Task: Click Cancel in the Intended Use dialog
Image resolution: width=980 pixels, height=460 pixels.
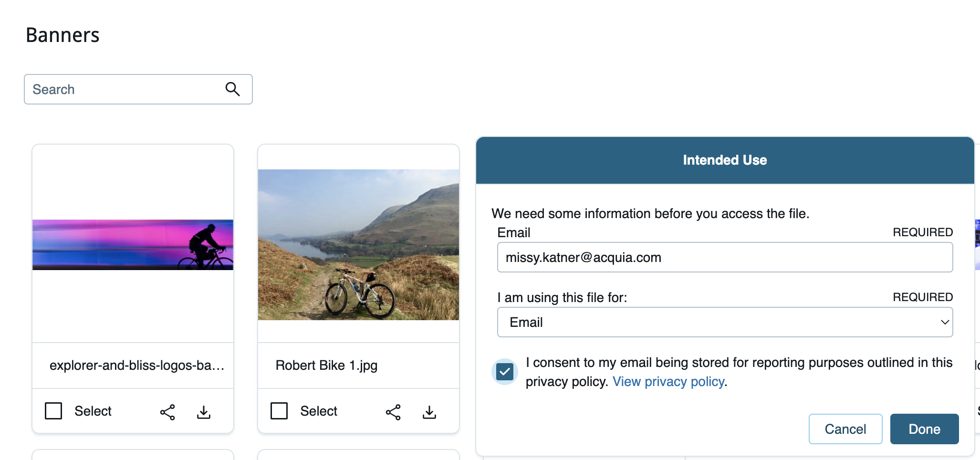Action: point(845,429)
